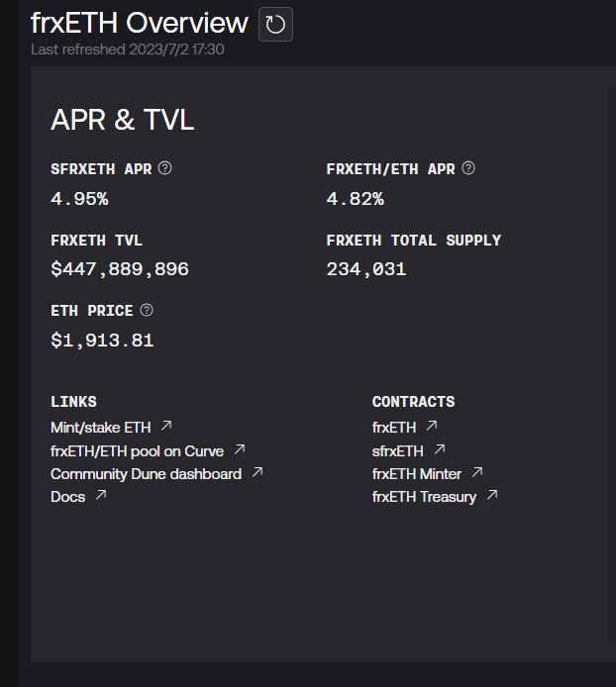Click the refresh icon beside frxETH Overview

click(275, 24)
